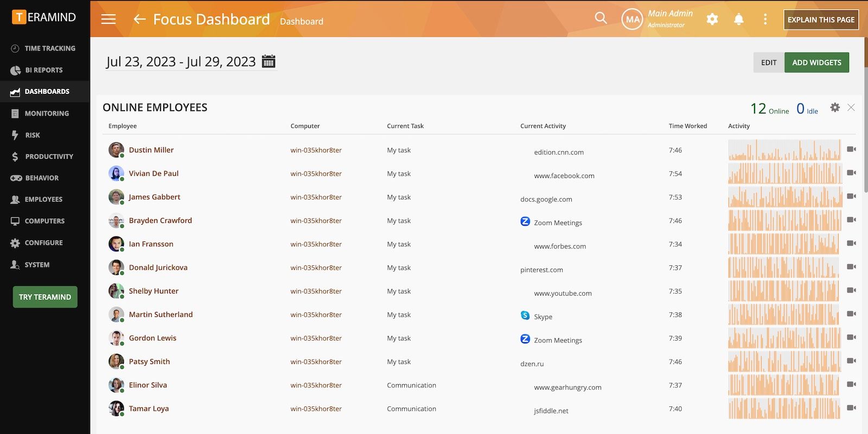
Task: Open Computers in the sidebar
Action: pyautogui.click(x=44, y=221)
